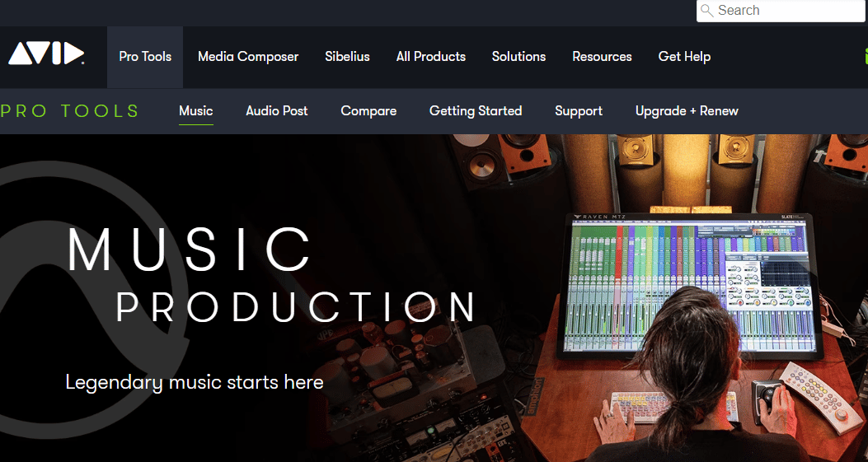Focus the Search input field
The height and width of the screenshot is (462, 868).
point(781,11)
